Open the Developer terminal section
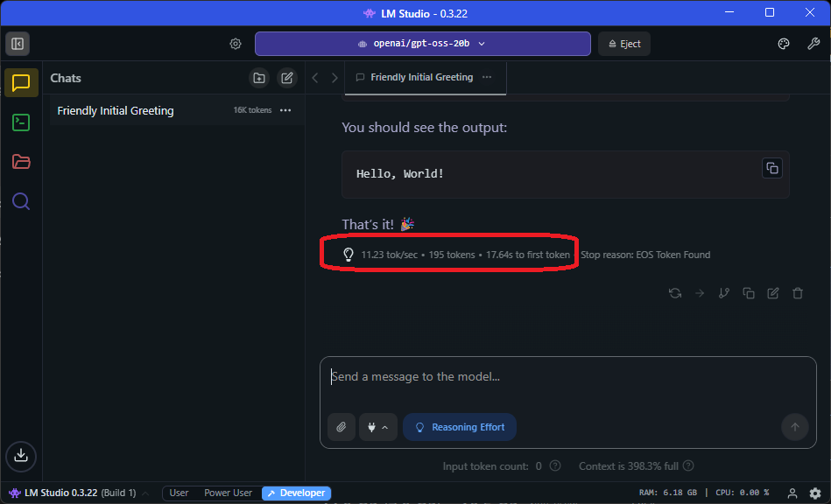Screen dimensions: 831x504 [21, 122]
